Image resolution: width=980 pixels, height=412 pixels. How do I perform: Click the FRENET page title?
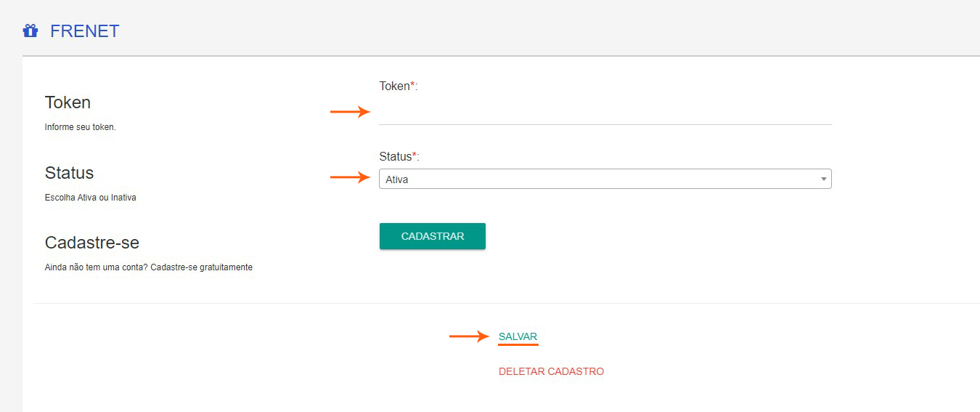84,31
